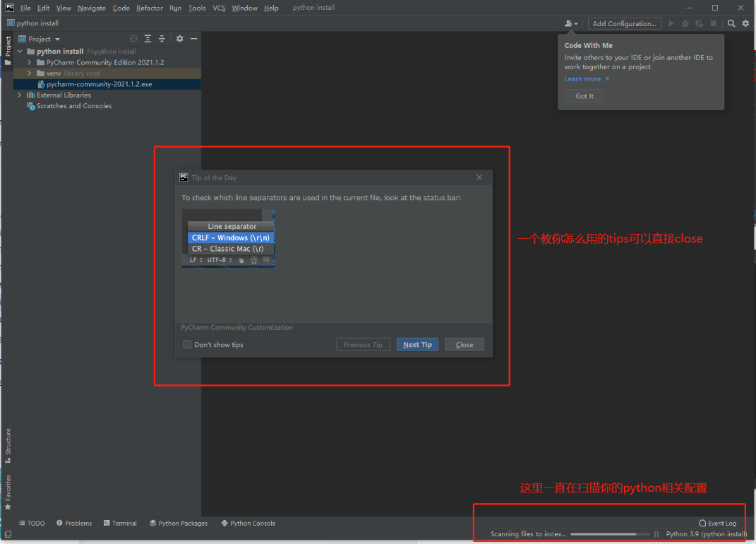Click the vertical Project side tab
Image resolution: width=756 pixels, height=544 pixels.
coord(8,51)
